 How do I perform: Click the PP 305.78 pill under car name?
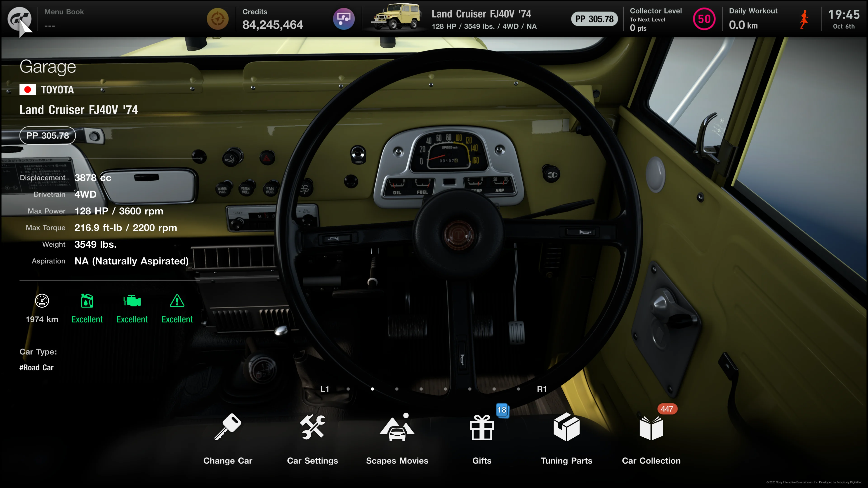click(x=47, y=135)
